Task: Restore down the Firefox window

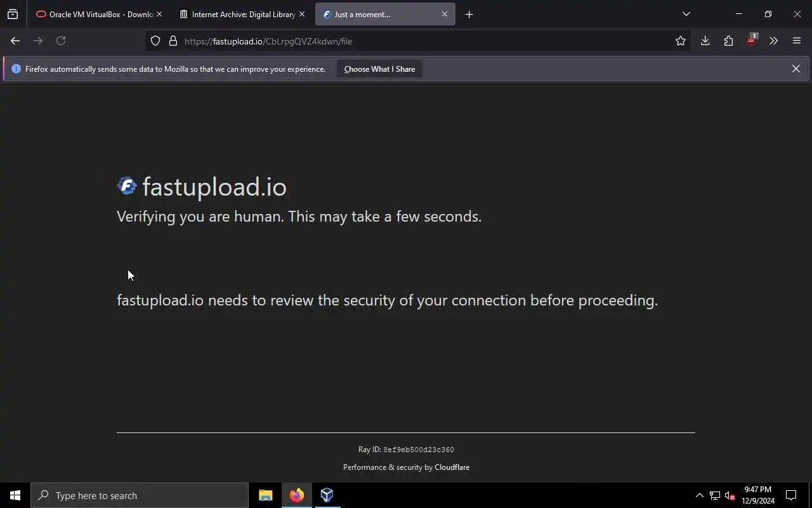Action: pos(768,14)
